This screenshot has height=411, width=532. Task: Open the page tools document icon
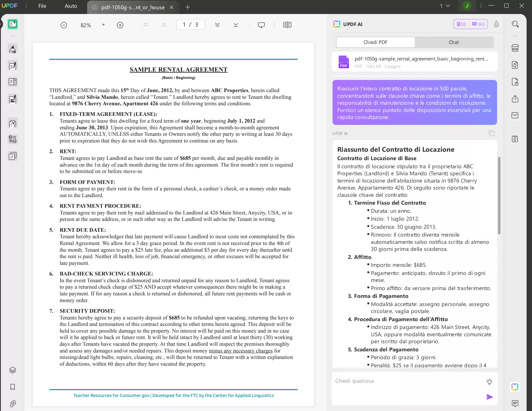[13, 123]
